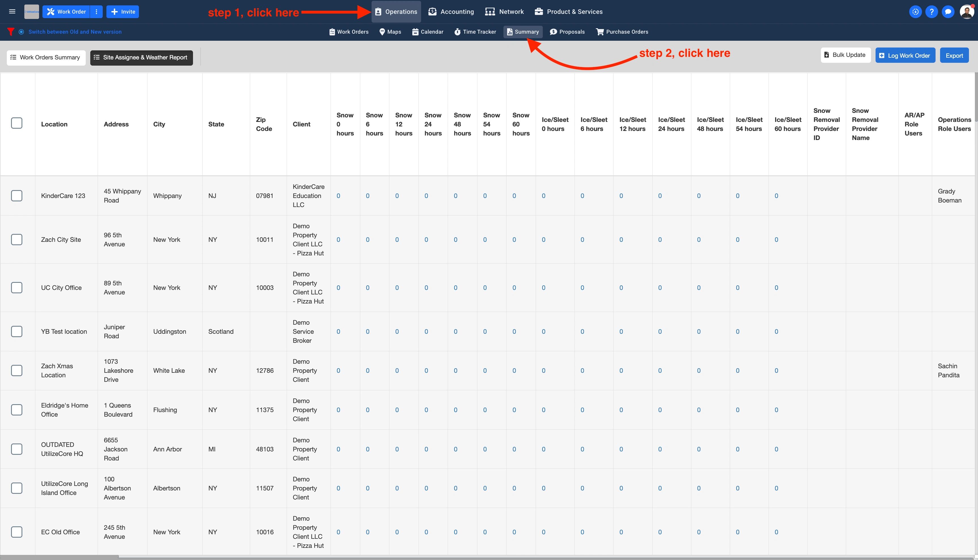
Task: Select the Zach City Site checkbox
Action: pyautogui.click(x=16, y=240)
